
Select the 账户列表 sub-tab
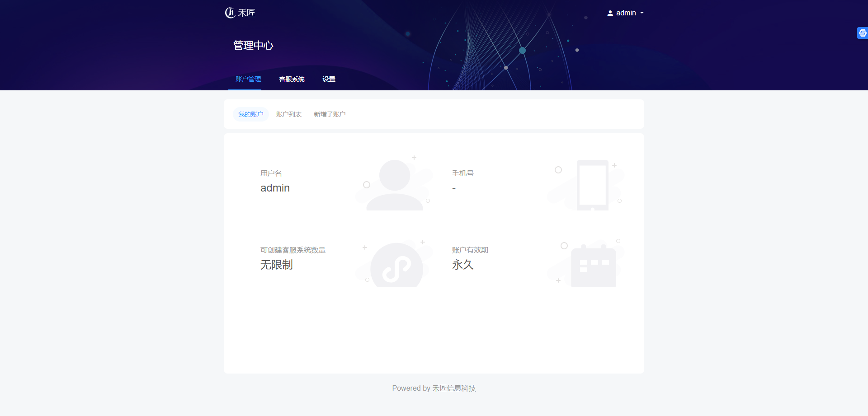pos(289,114)
